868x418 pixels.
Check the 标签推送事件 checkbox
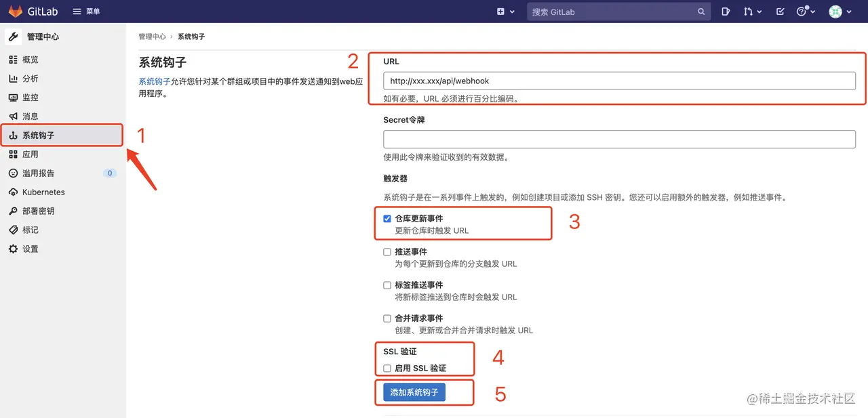click(x=387, y=285)
